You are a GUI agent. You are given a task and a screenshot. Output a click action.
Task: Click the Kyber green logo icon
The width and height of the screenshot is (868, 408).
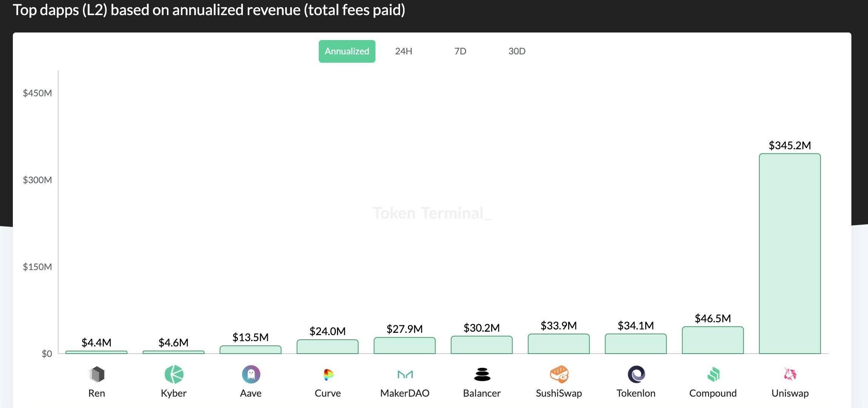174,374
